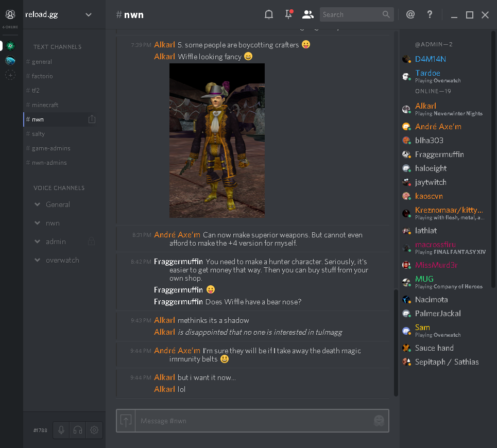Viewport: 497px width, 448px height.
Task: Upload a file with the arrow button
Action: tap(126, 421)
